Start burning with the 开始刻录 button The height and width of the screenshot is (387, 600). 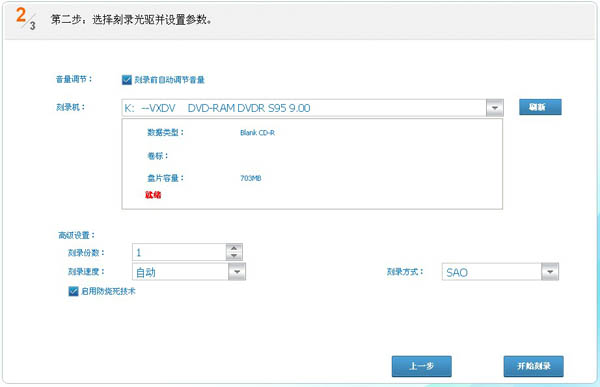(533, 366)
